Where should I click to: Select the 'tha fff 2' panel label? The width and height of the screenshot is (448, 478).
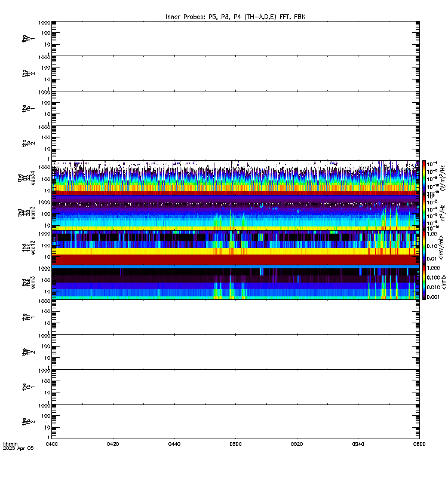(x=29, y=73)
